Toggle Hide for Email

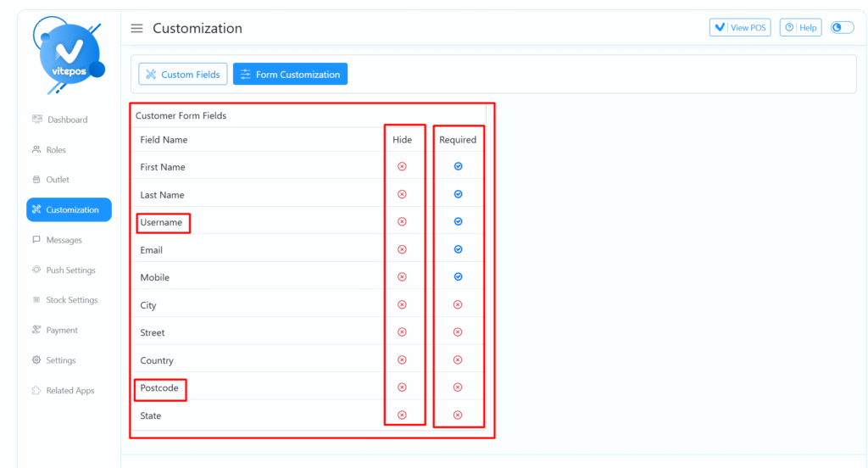[403, 249]
